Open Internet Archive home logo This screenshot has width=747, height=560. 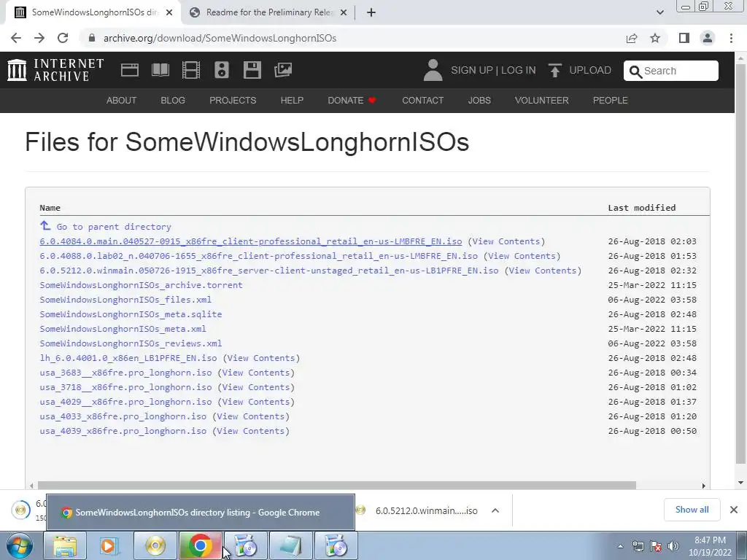(55, 70)
